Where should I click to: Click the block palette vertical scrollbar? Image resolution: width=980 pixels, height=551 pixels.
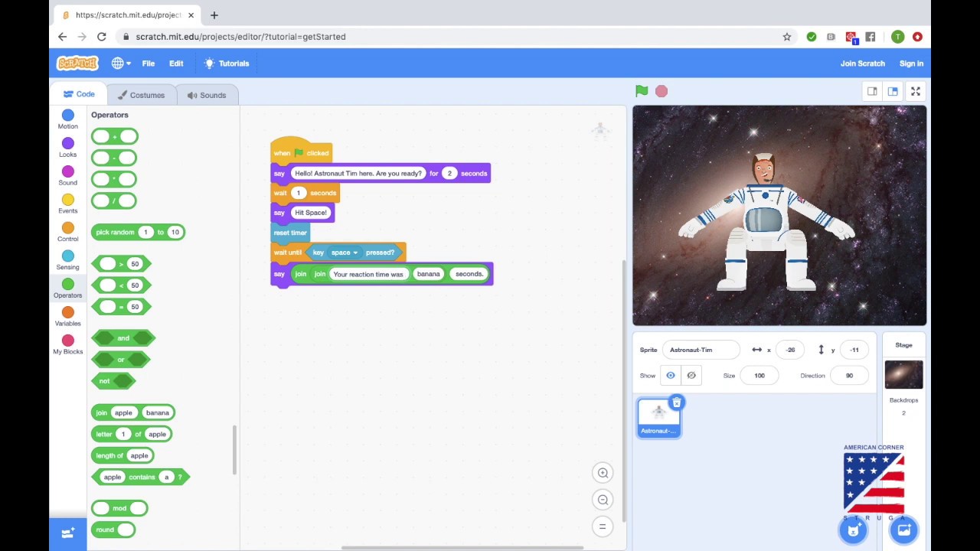[234, 450]
